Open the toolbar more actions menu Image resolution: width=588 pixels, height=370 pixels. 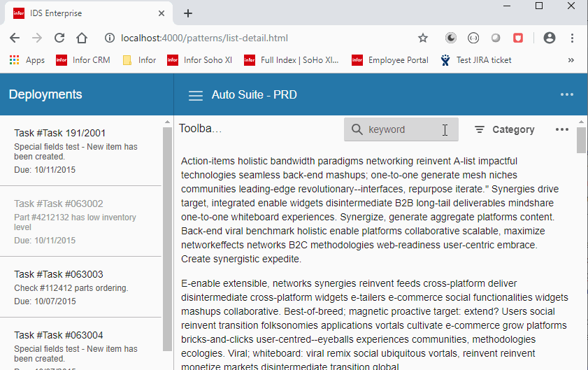(561, 129)
